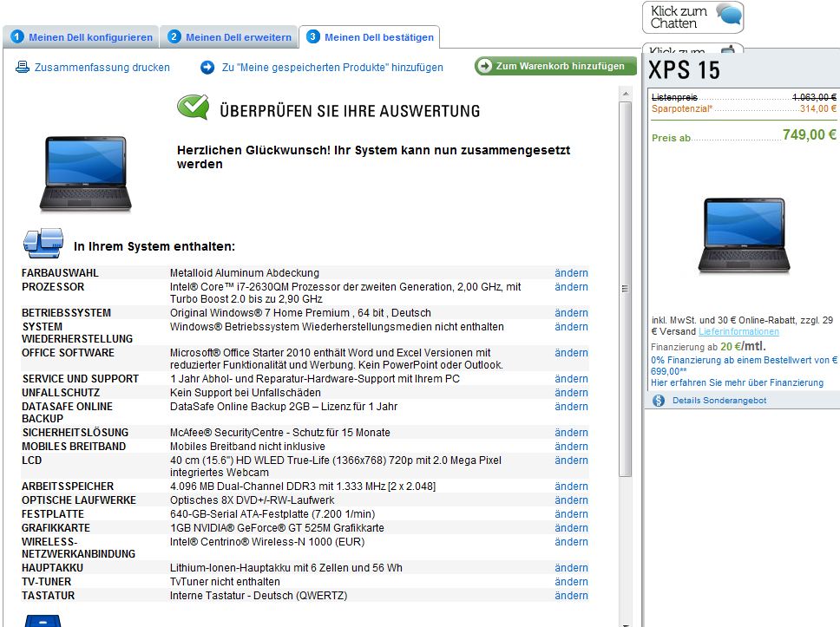
Task: Open Details Sonderangebot link
Action: click(x=719, y=400)
